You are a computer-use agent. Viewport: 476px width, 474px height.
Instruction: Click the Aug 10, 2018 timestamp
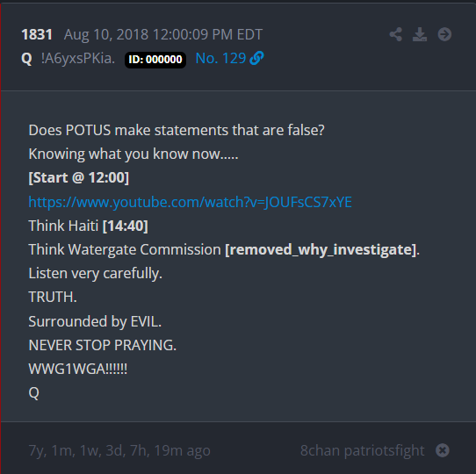(163, 34)
